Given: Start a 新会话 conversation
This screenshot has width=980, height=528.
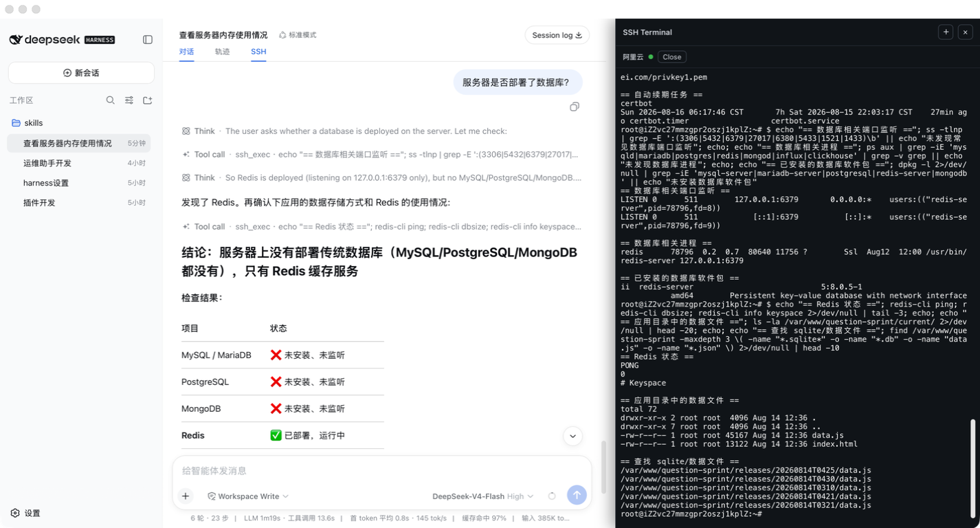Looking at the screenshot, I should (81, 73).
